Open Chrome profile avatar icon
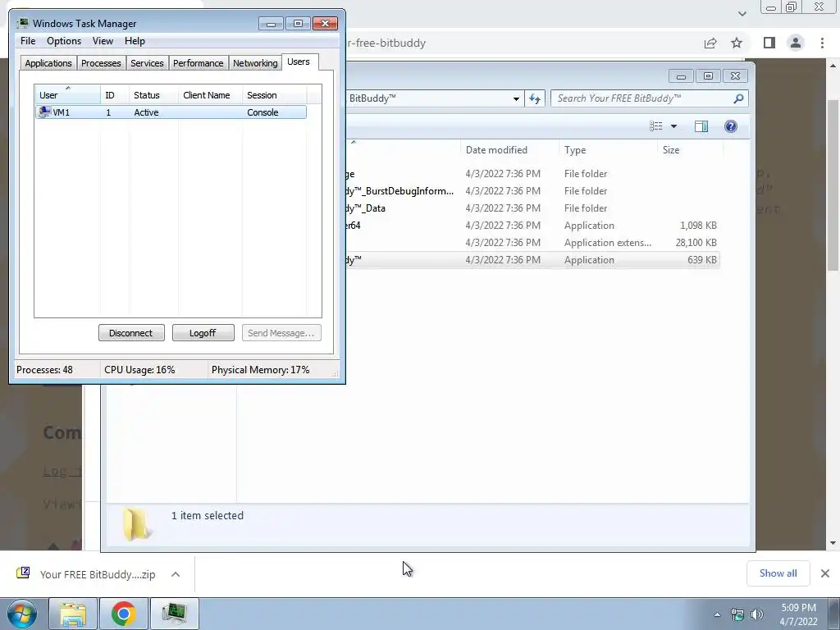 pos(796,43)
